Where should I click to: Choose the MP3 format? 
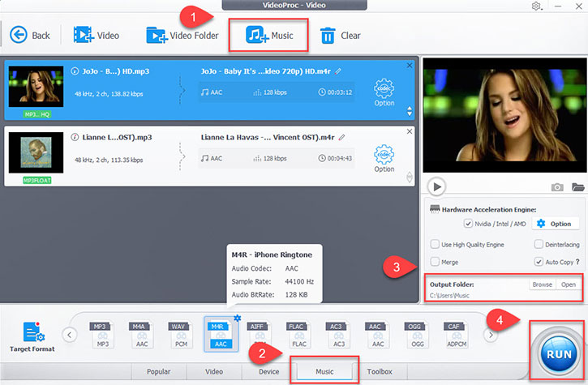(102, 335)
